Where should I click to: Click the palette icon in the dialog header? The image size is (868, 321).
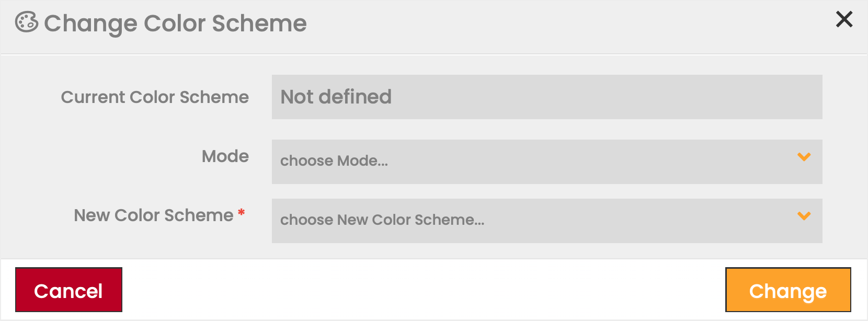coord(26,22)
